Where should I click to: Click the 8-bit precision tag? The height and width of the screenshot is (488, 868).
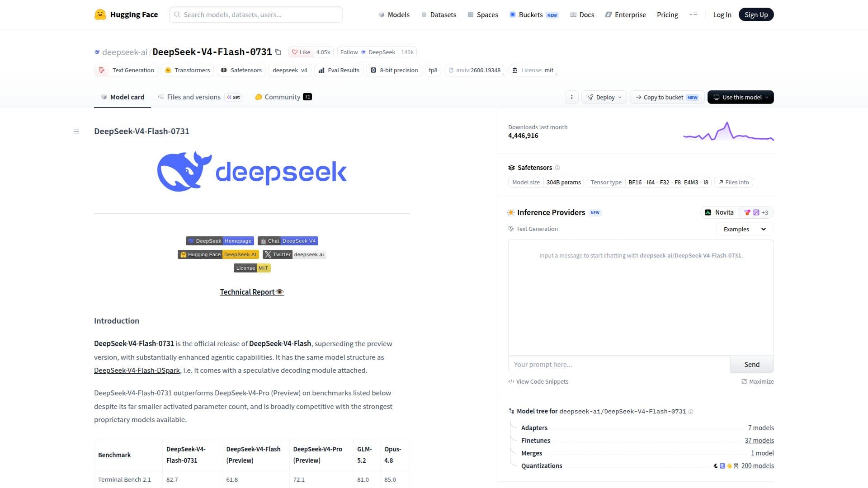(394, 70)
